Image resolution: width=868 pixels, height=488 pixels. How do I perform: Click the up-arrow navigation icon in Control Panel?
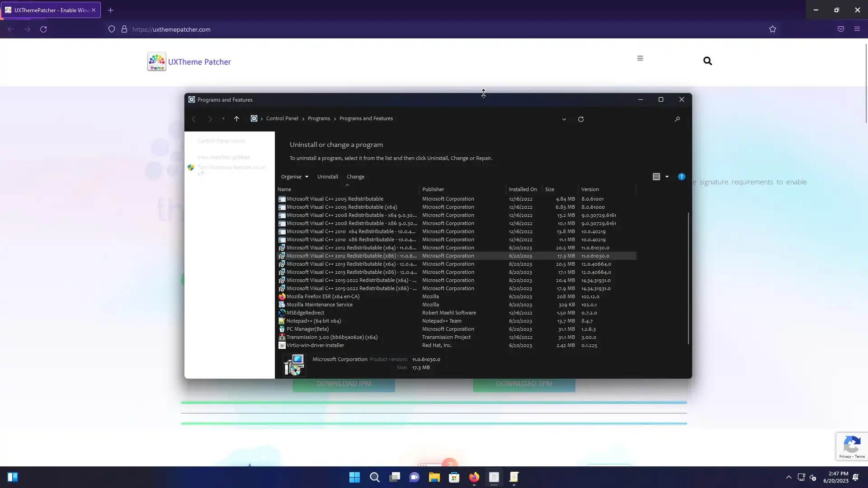coord(236,119)
